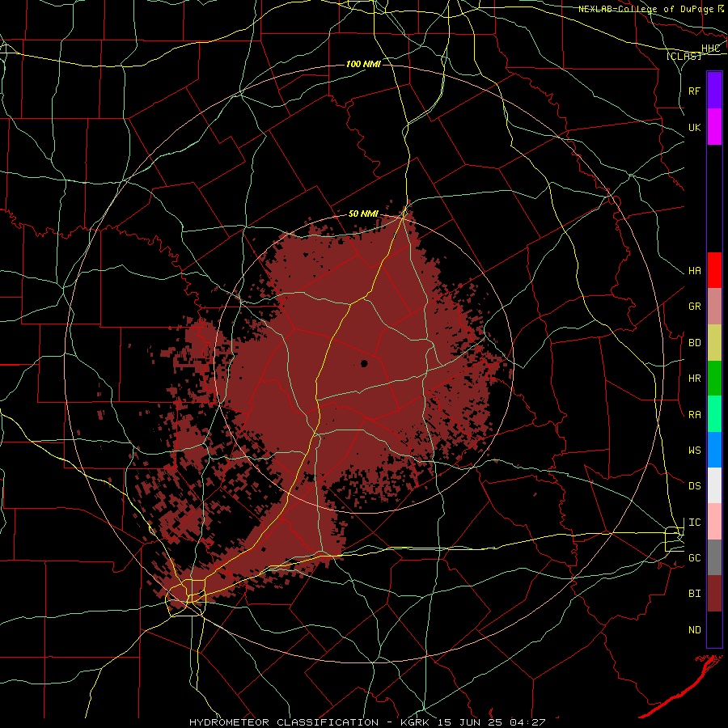This screenshot has height=728, width=728.
Task: Click the black radar site dot
Action: tap(365, 363)
